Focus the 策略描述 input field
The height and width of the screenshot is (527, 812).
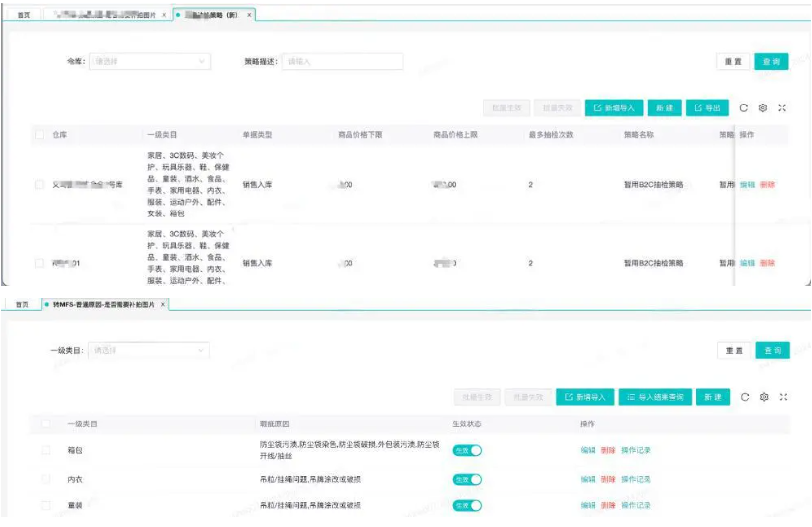point(343,61)
